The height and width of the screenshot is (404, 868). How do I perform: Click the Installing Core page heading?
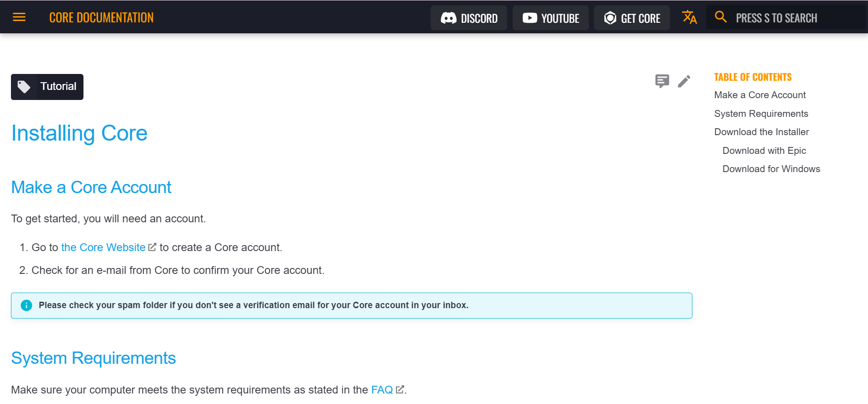tap(79, 133)
